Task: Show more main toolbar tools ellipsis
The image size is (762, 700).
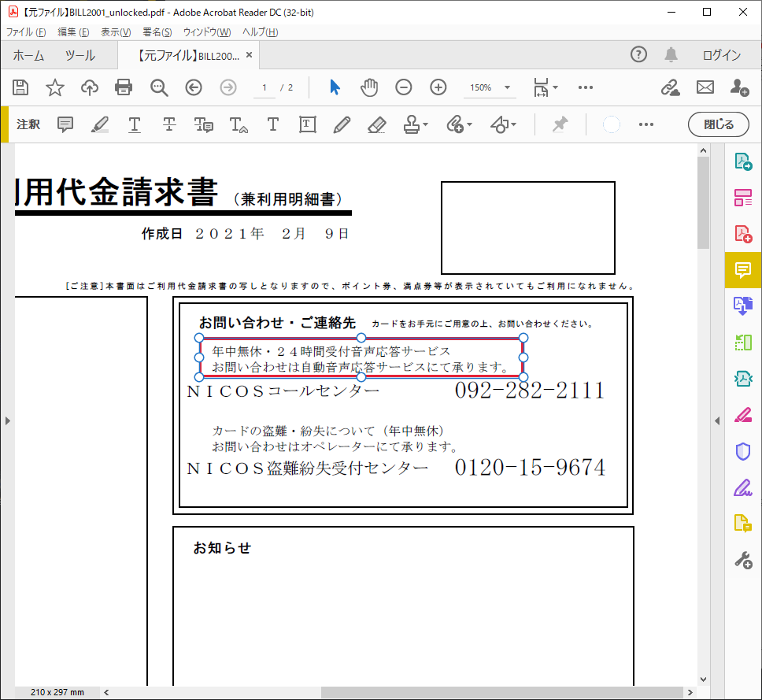Action: click(x=586, y=87)
